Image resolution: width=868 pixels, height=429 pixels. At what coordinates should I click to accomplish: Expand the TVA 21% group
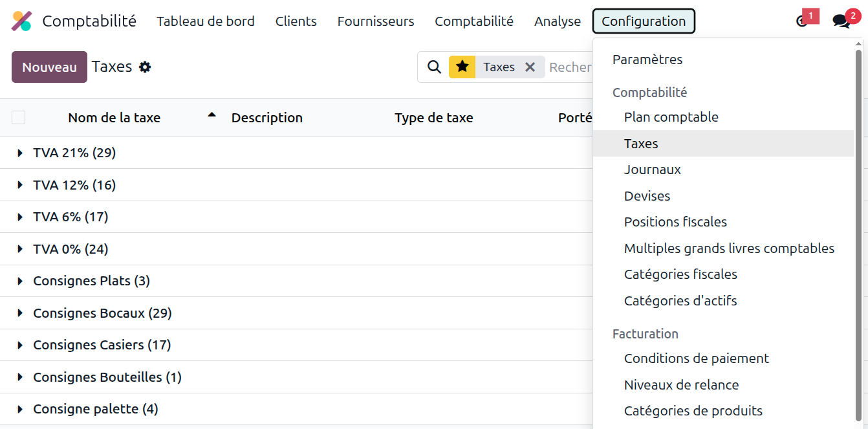tap(21, 153)
